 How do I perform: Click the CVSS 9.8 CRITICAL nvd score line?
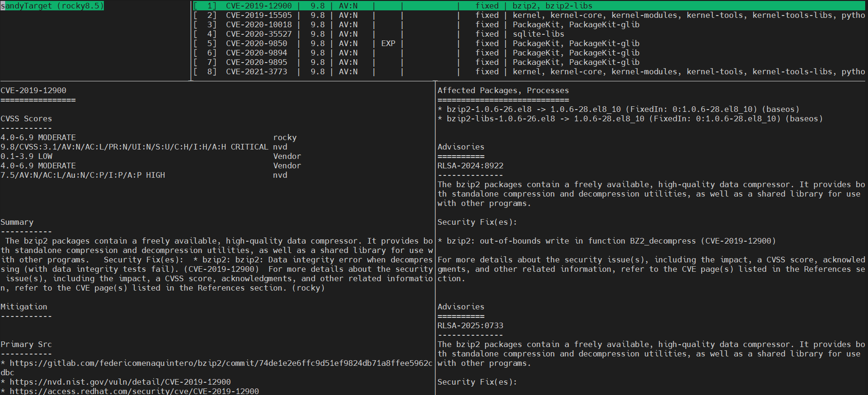pos(134,147)
